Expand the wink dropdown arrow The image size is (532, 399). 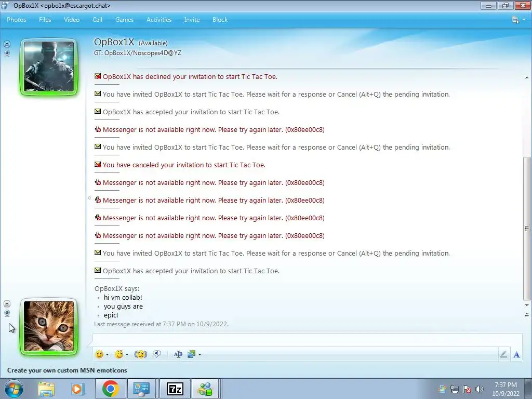coord(127,354)
